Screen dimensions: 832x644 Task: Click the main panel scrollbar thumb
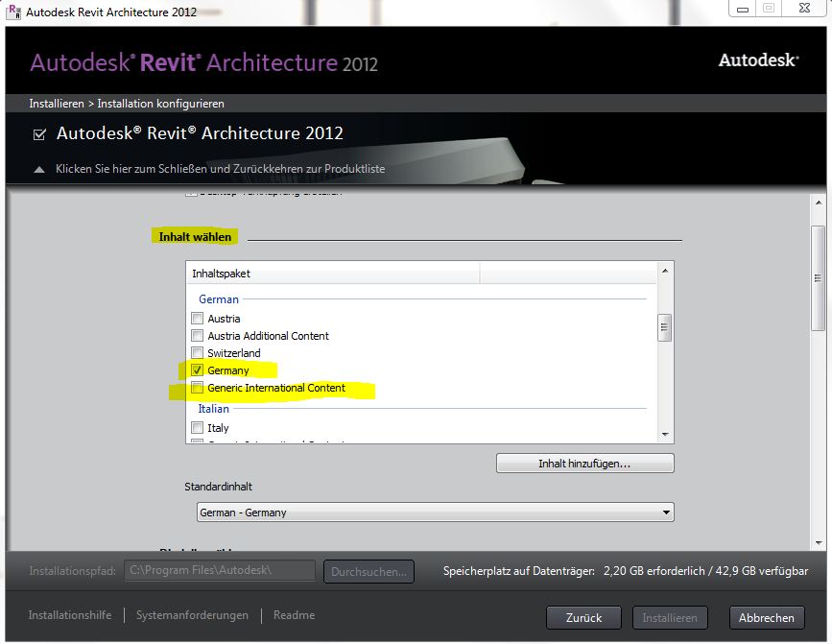pyautogui.click(x=818, y=278)
